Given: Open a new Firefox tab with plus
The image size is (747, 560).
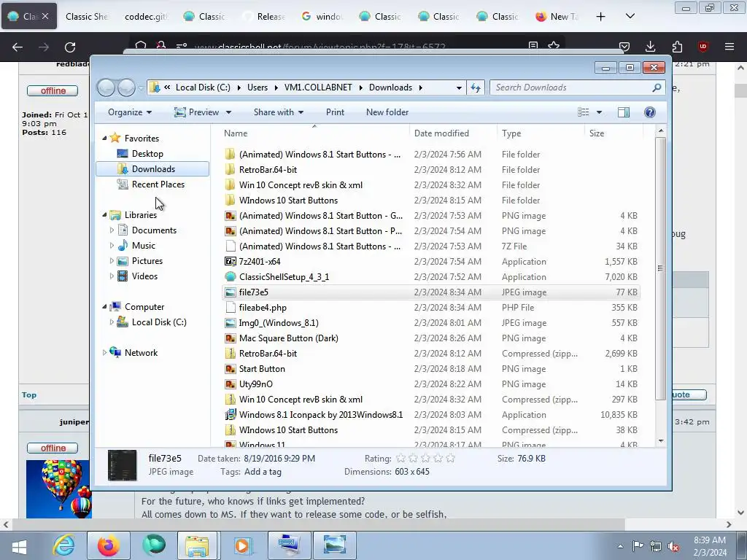Looking at the screenshot, I should click(601, 17).
